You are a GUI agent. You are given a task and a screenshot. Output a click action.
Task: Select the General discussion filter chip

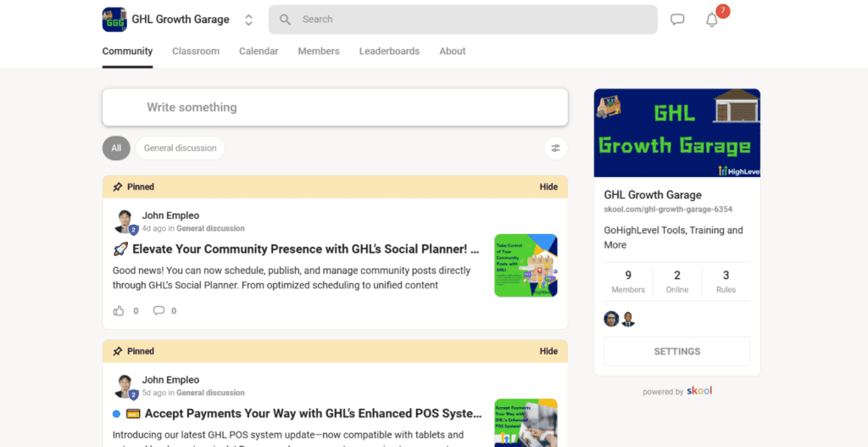tap(180, 148)
